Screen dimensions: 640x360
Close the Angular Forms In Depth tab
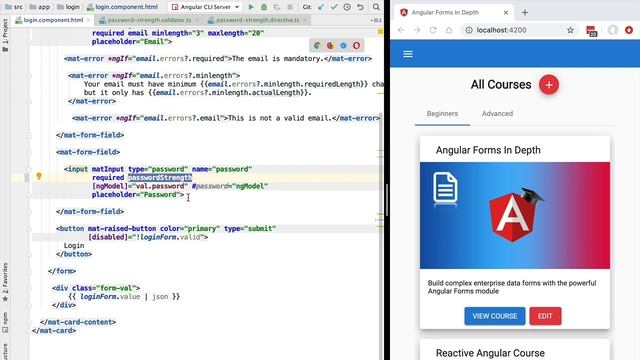tap(506, 12)
